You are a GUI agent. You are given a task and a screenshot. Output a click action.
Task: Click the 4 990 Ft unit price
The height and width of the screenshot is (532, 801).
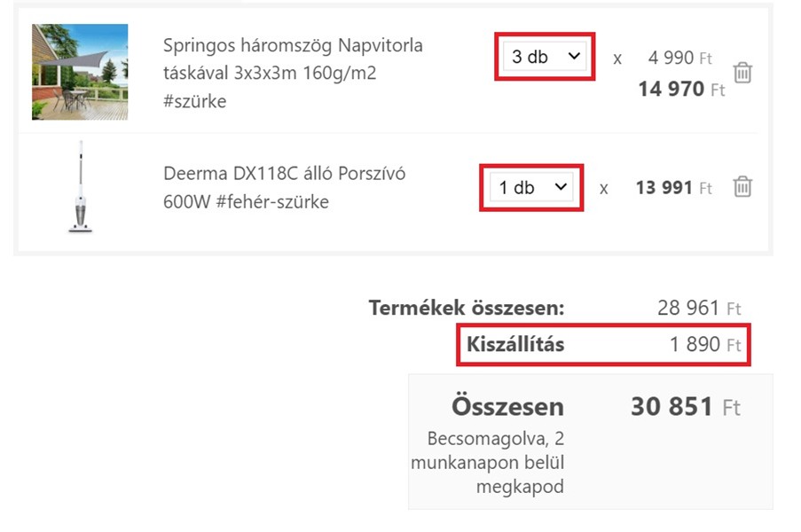click(680, 58)
